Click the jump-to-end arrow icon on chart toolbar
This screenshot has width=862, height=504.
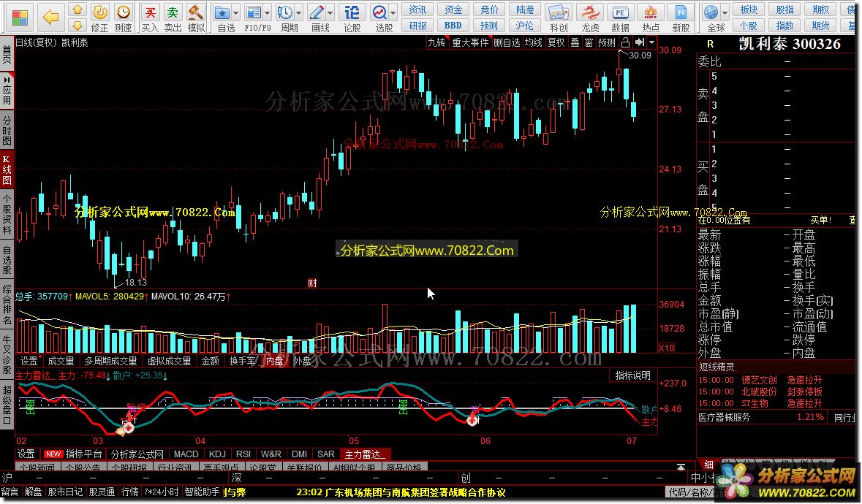click(x=639, y=42)
